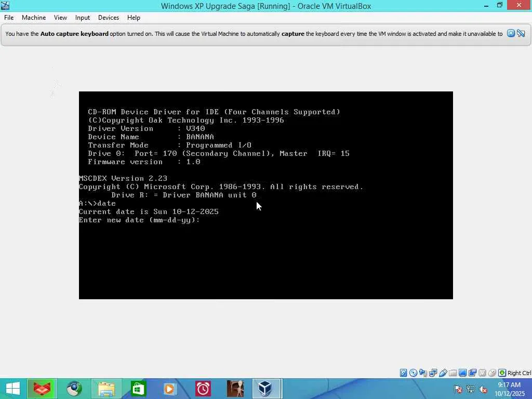532x399 pixels.
Task: Click the Right Ctrl host key label
Action: pyautogui.click(x=520, y=373)
